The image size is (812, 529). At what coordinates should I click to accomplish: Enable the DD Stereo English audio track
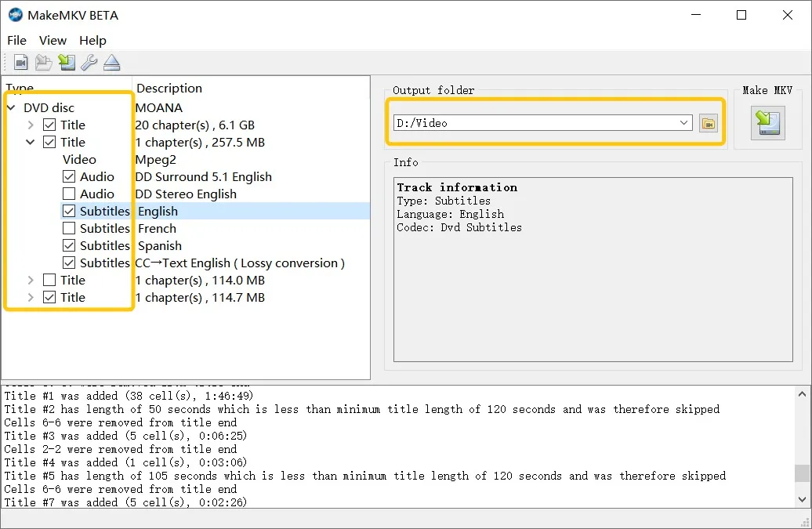point(67,194)
